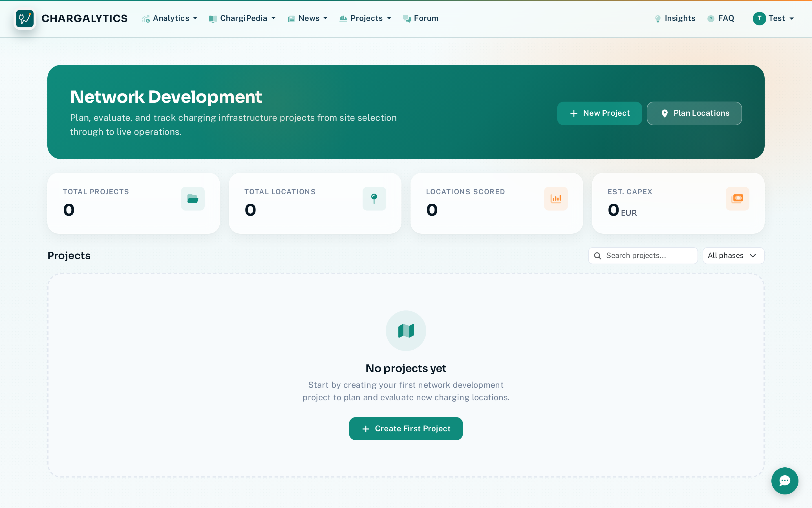812x508 pixels.
Task: Click the Create First Project button
Action: coord(406,429)
